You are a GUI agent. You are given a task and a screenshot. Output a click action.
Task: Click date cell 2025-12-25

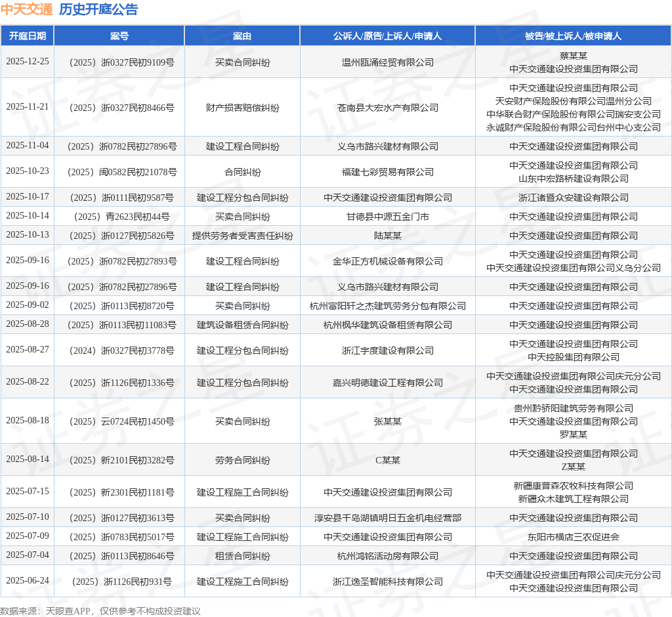pyautogui.click(x=28, y=61)
